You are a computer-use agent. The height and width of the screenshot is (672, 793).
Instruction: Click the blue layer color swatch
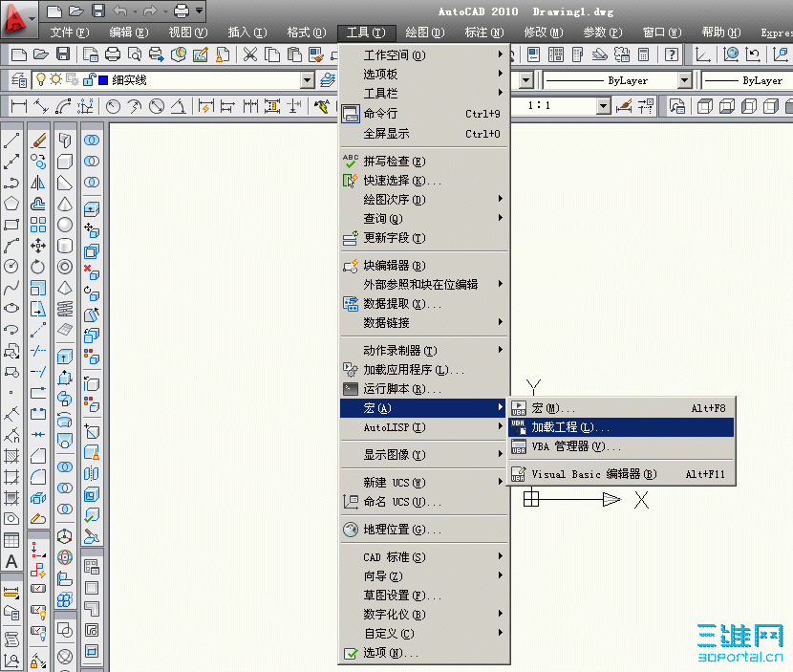pos(103,80)
